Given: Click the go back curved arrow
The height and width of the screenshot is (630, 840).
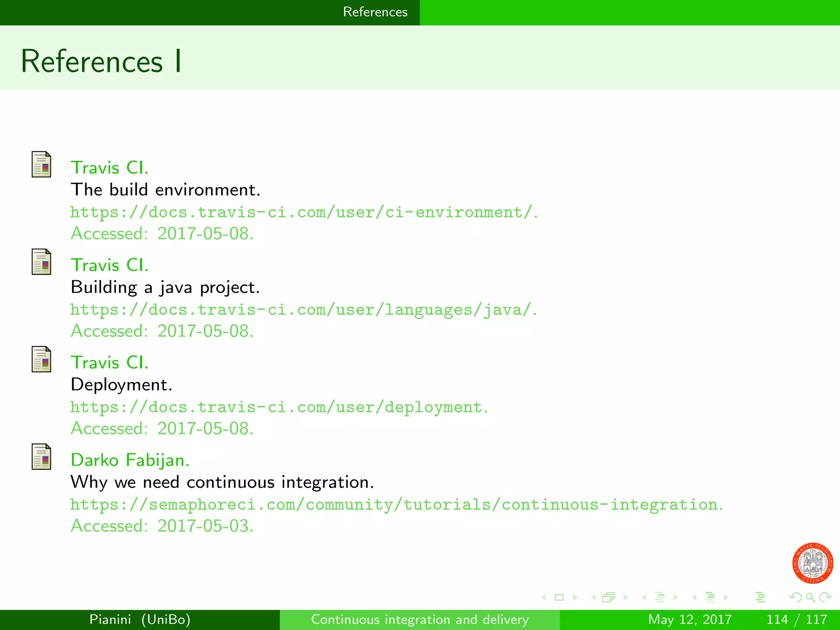Looking at the screenshot, I should click(x=795, y=598).
